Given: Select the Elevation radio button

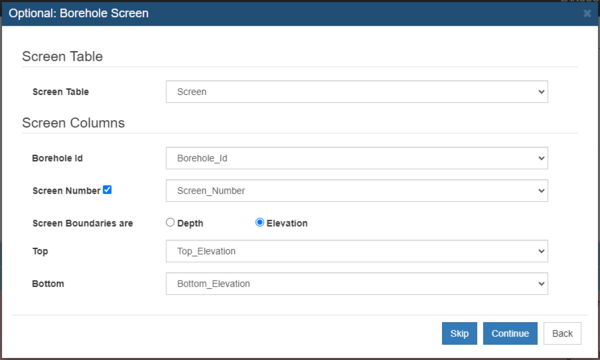Looking at the screenshot, I should point(259,222).
